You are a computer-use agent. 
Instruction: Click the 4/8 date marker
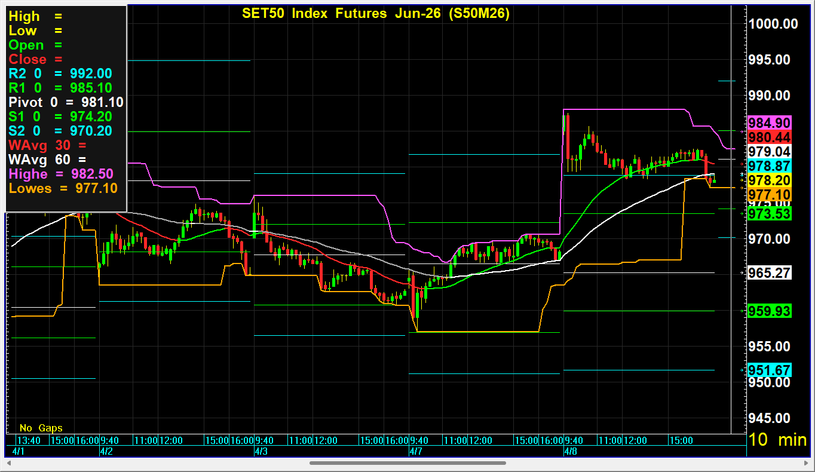tap(571, 452)
